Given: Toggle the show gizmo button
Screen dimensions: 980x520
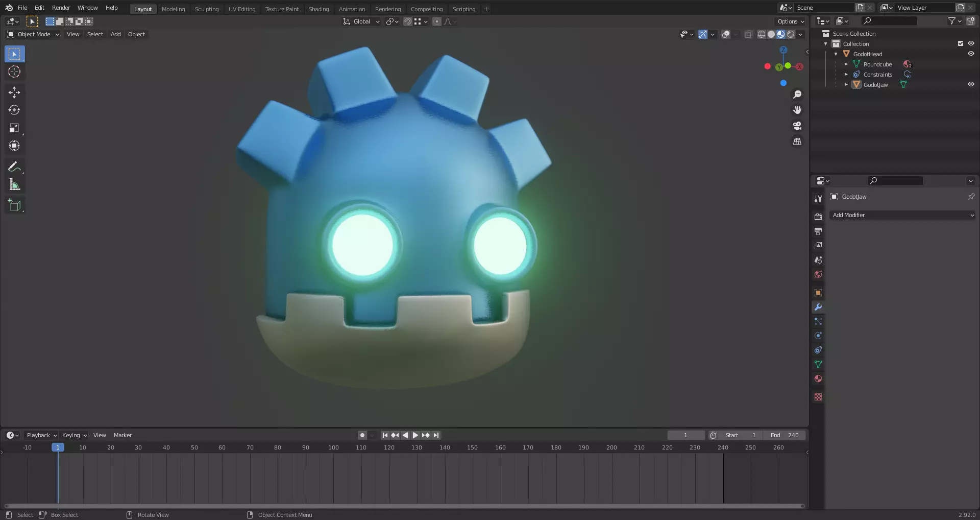Looking at the screenshot, I should click(703, 34).
